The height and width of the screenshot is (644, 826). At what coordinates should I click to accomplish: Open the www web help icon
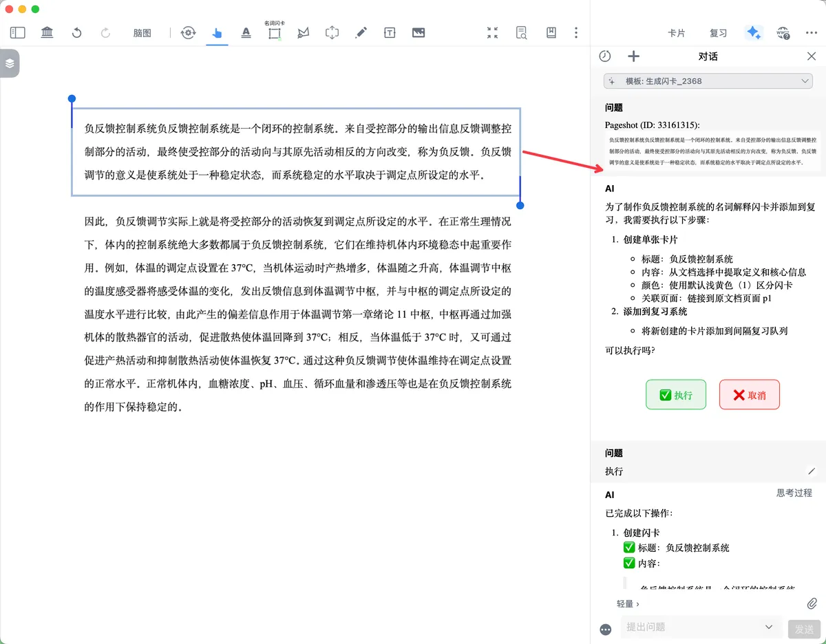(x=783, y=32)
